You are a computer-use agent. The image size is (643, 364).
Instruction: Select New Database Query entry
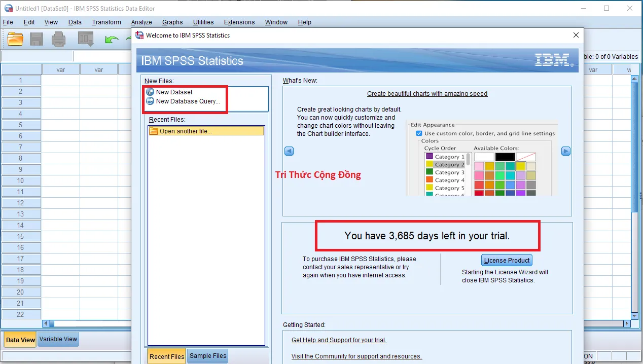coord(188,101)
